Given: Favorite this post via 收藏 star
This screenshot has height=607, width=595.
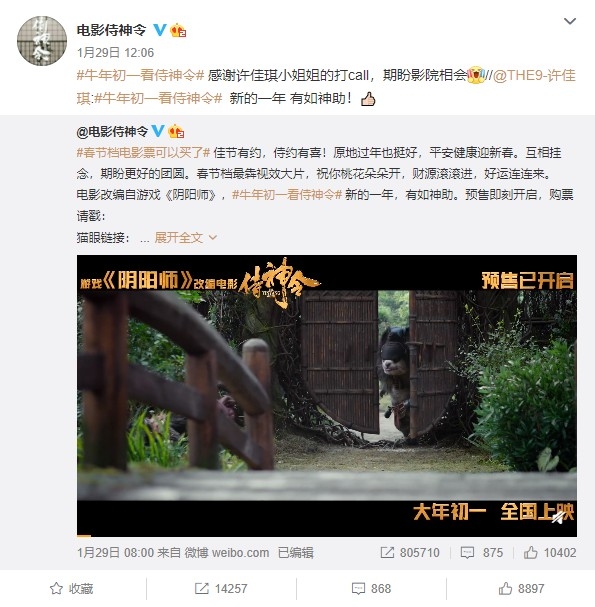Looking at the screenshot, I should pos(72,588).
